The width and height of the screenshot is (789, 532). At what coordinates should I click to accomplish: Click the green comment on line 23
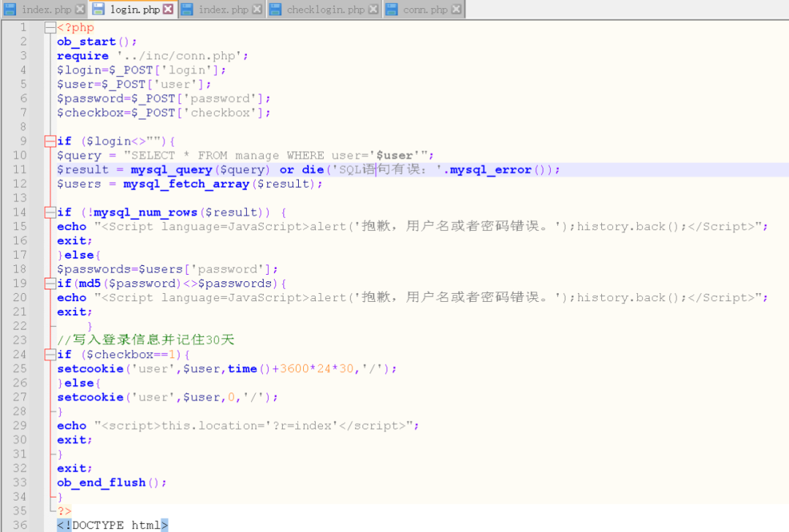pos(145,341)
